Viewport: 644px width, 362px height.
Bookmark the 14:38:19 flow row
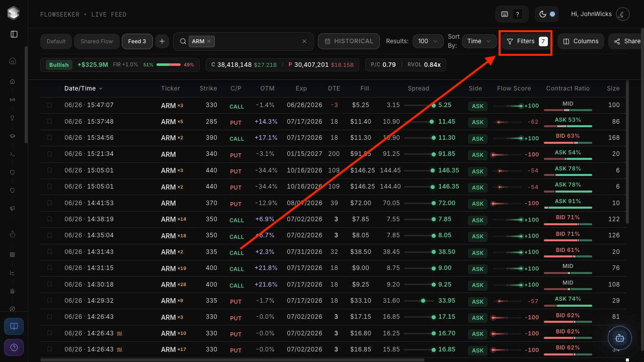pyautogui.click(x=49, y=219)
